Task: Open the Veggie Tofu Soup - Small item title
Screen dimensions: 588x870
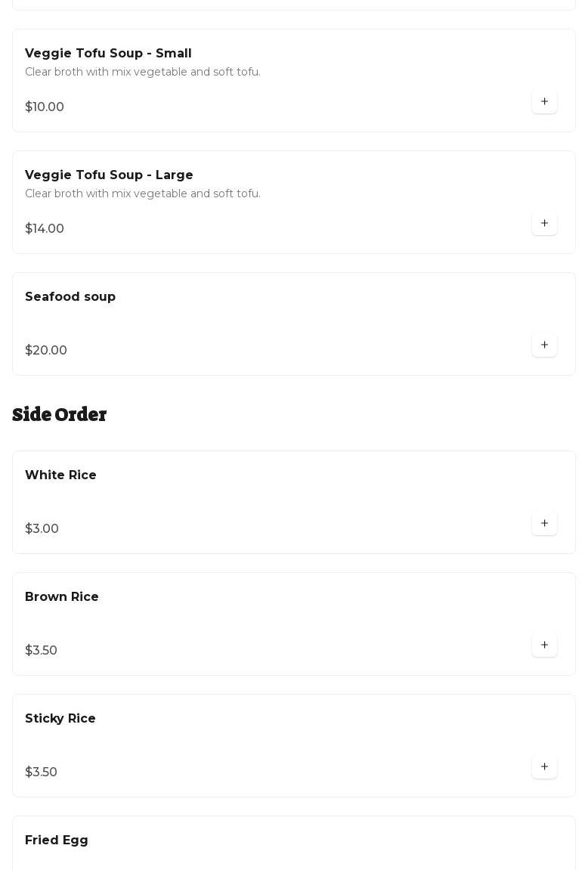Action: coord(108,54)
